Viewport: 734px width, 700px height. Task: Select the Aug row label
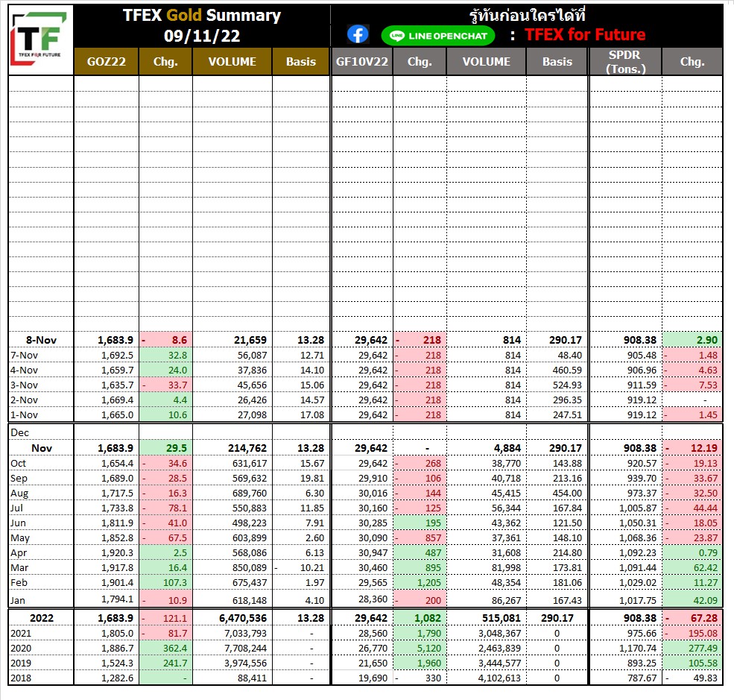19,493
